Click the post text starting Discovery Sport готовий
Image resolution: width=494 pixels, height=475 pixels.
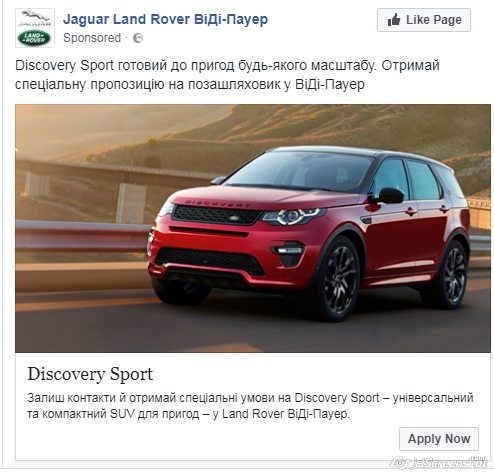[x=227, y=75]
